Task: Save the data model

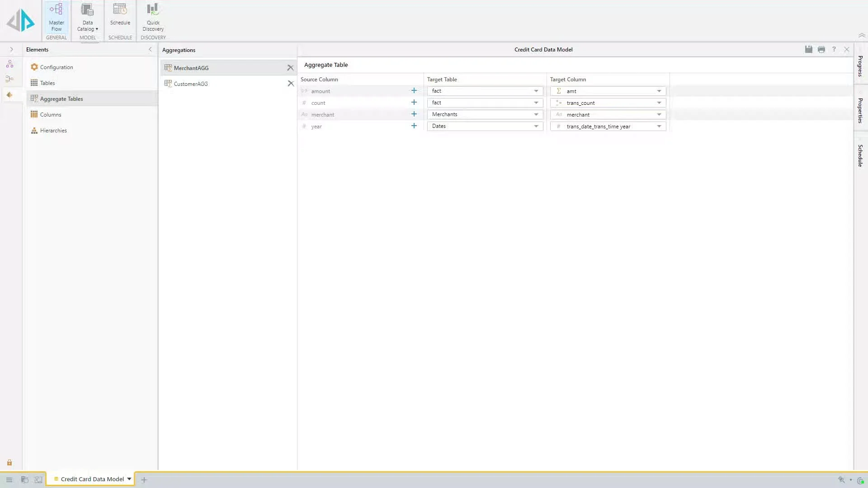Action: [808, 49]
